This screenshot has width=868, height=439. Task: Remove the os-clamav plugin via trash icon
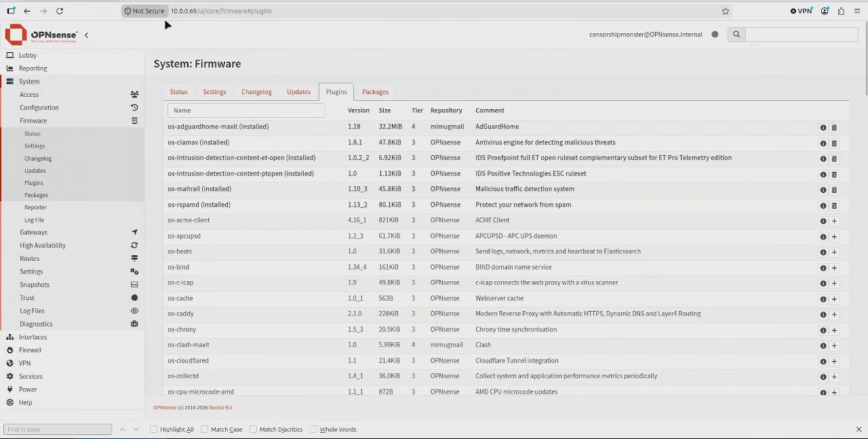click(834, 143)
